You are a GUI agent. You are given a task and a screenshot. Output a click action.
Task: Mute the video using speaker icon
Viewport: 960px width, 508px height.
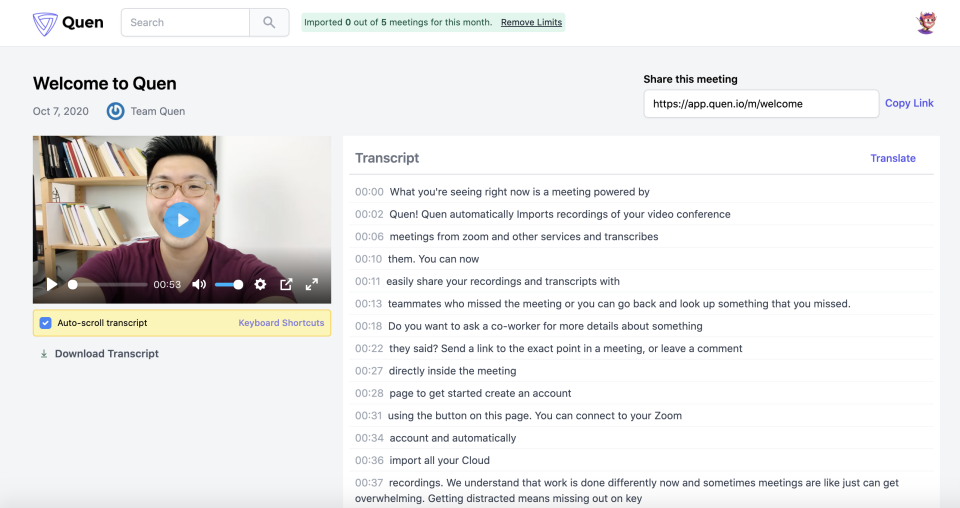[x=199, y=285]
